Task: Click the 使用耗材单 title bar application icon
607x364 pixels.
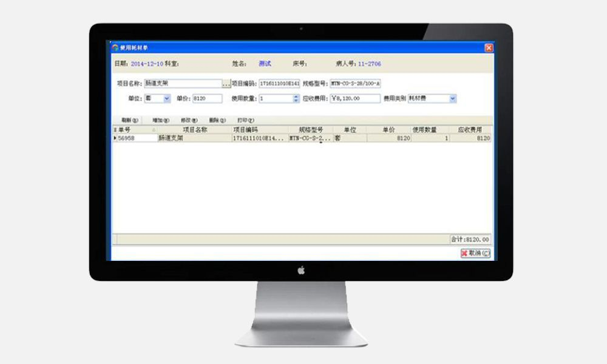Action: pyautogui.click(x=114, y=47)
